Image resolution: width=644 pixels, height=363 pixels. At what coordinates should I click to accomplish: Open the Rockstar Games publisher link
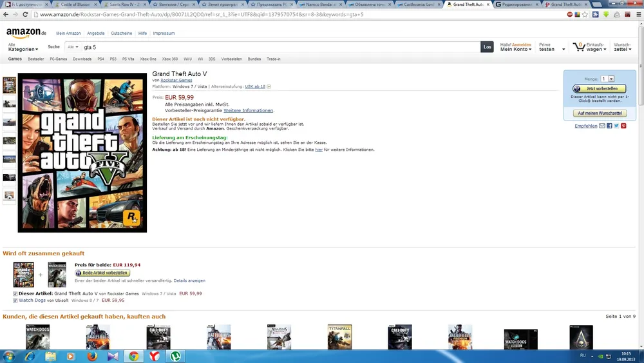[x=176, y=80]
